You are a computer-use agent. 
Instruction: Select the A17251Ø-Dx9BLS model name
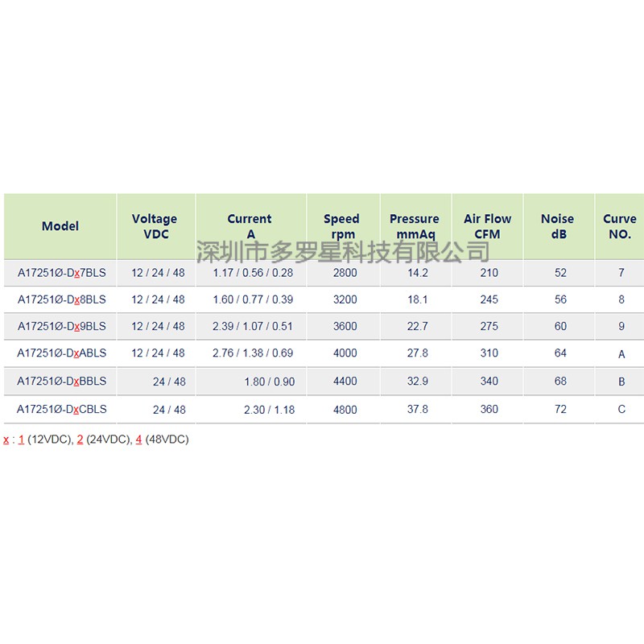(62, 327)
